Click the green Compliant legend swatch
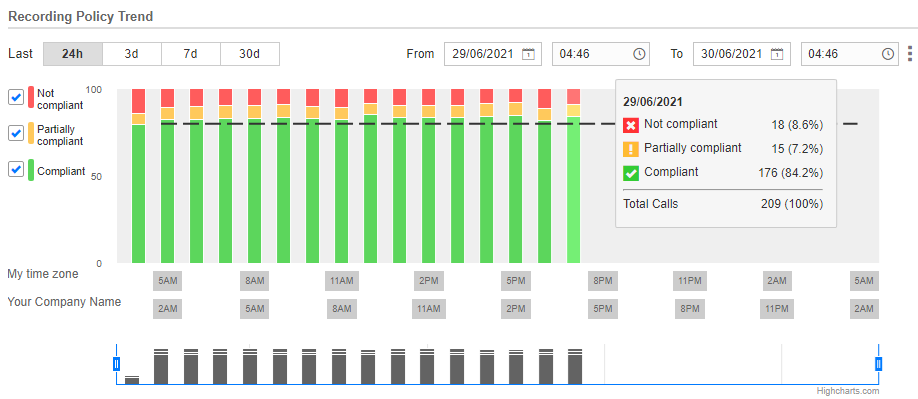The width and height of the screenshot is (918, 399). pos(31,170)
